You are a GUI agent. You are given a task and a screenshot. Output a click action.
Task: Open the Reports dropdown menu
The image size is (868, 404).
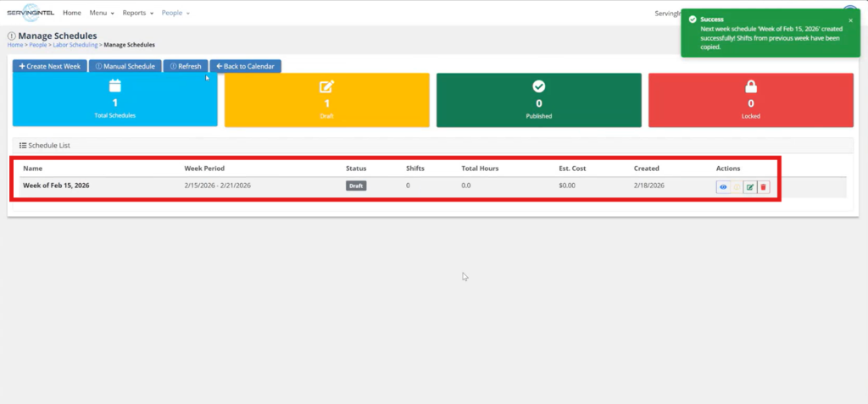tap(137, 14)
